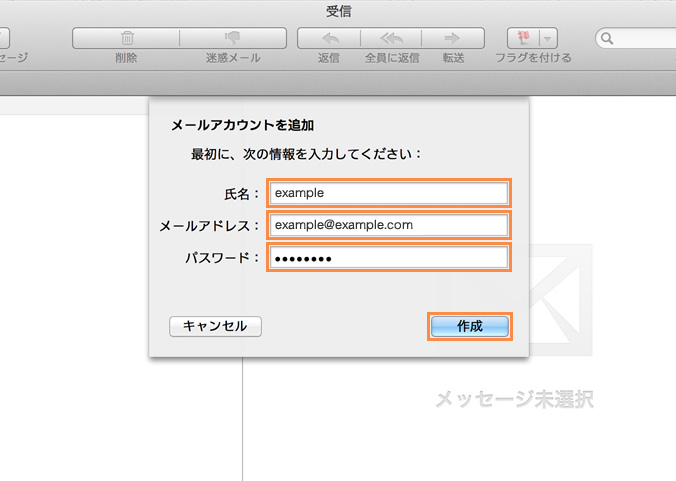Click the フラグを付ける toolbar label

533,58
